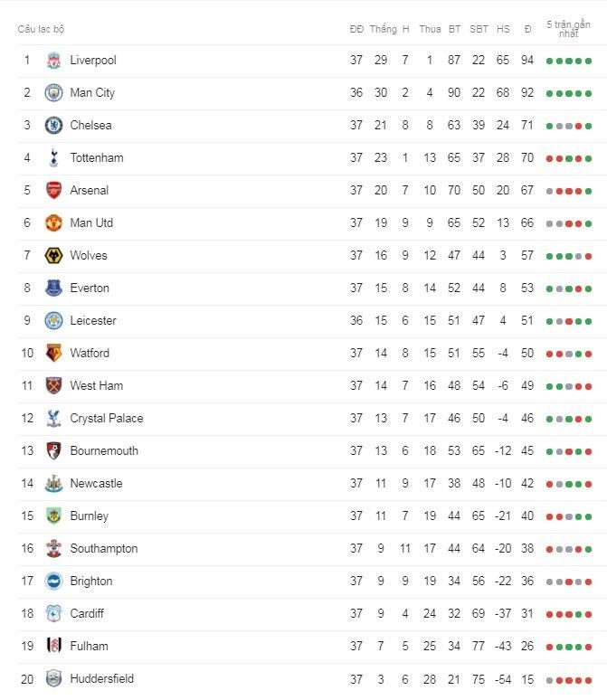Select the Huddersfield crest icon
Image resolution: width=607 pixels, height=700 pixels.
click(54, 679)
